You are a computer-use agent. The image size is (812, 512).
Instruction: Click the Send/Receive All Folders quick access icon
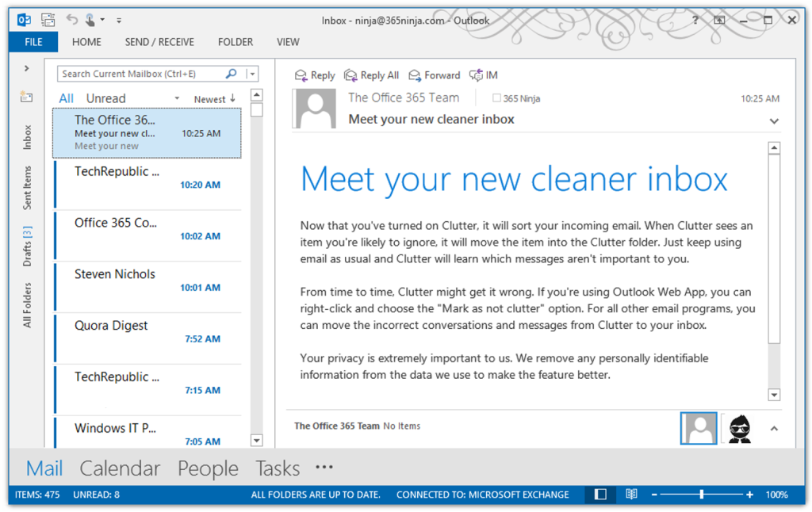[x=48, y=20]
